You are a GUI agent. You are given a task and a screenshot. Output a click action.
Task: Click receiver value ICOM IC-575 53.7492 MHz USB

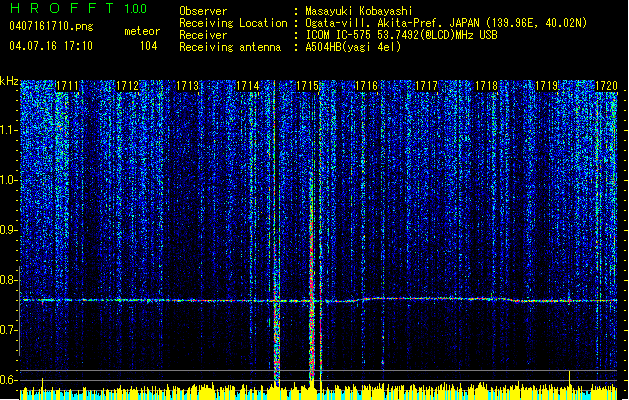pyautogui.click(x=401, y=35)
